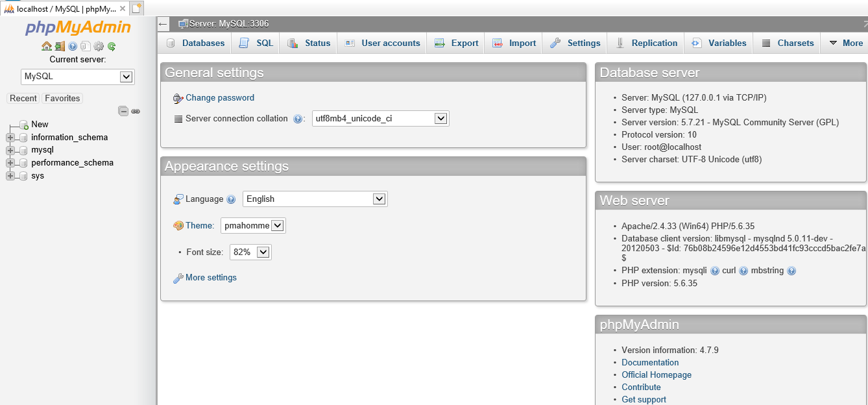
Task: Click New in the database tree
Action: point(40,124)
